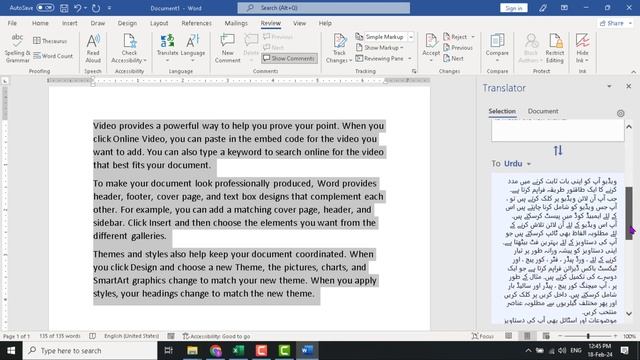Switch to Read Mode view in status bar
Screen dimensions: 640x360
click(x=508, y=336)
